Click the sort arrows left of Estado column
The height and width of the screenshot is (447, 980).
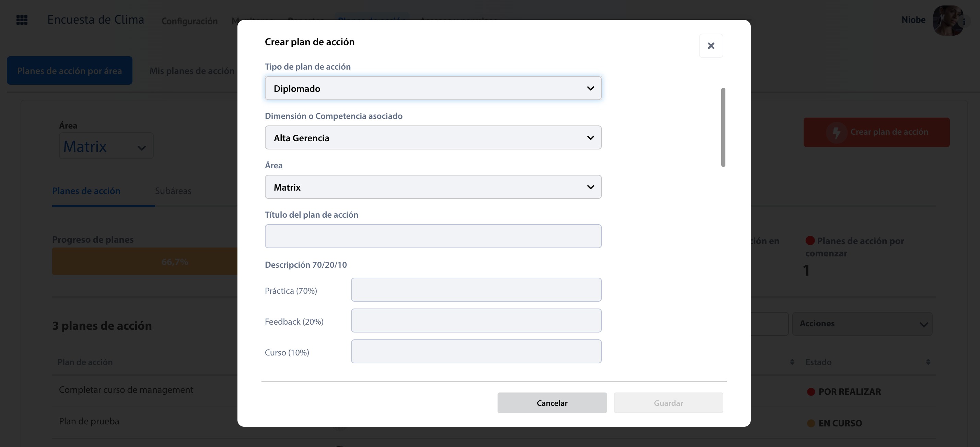click(x=792, y=362)
